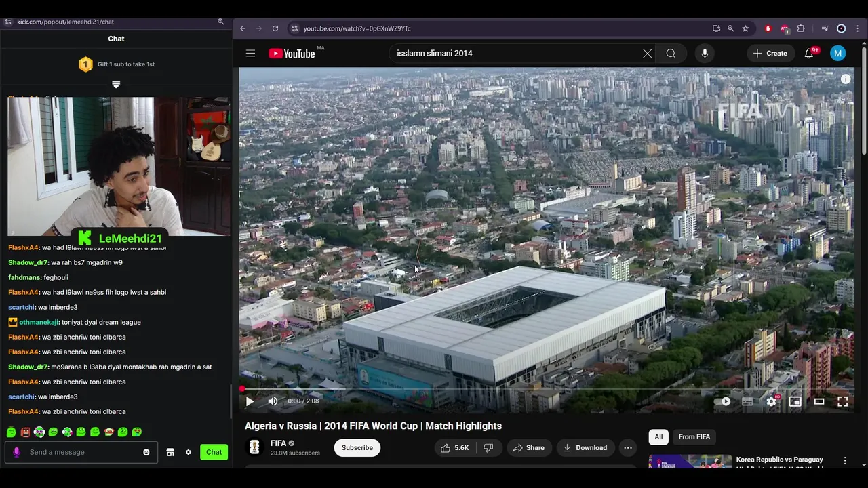The image size is (868, 488).
Task: Toggle subtitles/closed captions in player
Action: [x=747, y=401]
